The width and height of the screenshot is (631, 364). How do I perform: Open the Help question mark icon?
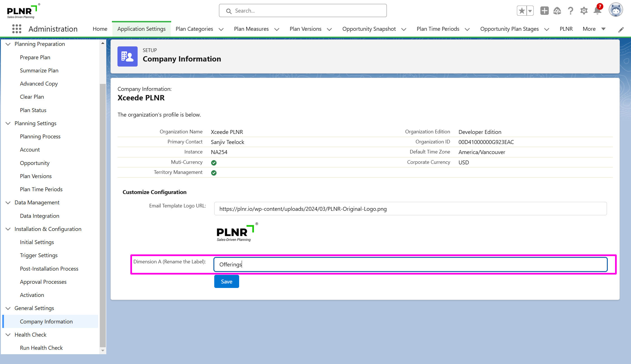tap(570, 11)
